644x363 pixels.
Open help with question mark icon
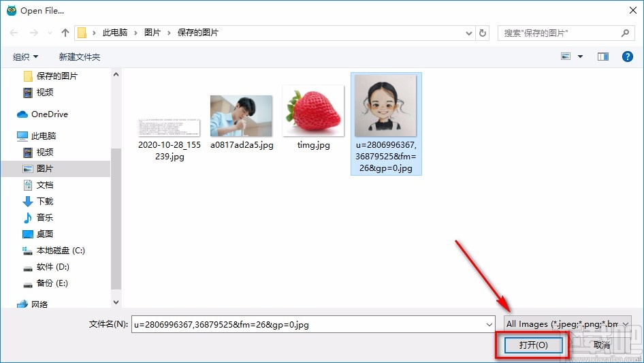(628, 57)
